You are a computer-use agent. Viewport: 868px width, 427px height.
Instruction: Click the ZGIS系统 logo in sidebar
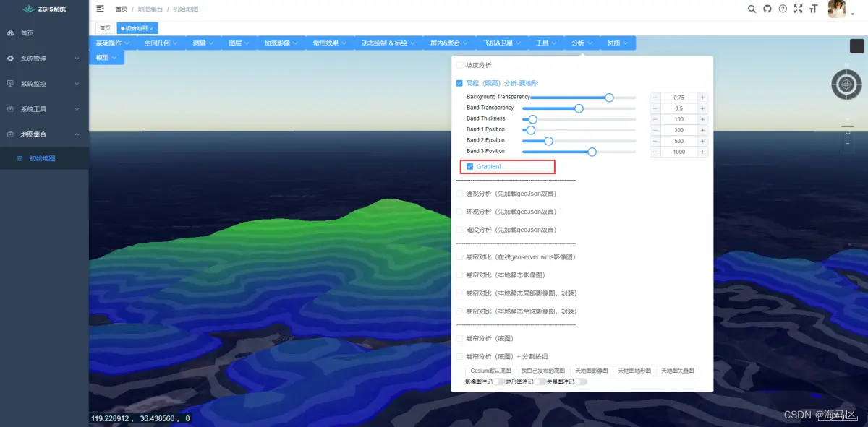tap(43, 9)
